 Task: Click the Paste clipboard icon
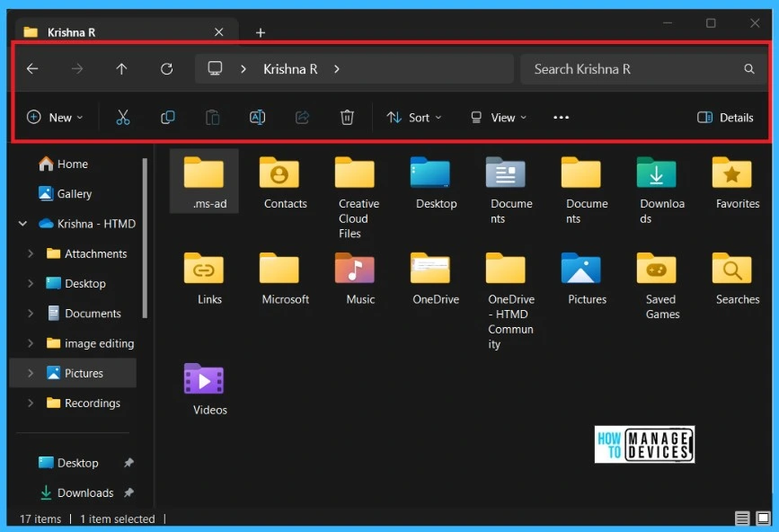click(x=213, y=117)
